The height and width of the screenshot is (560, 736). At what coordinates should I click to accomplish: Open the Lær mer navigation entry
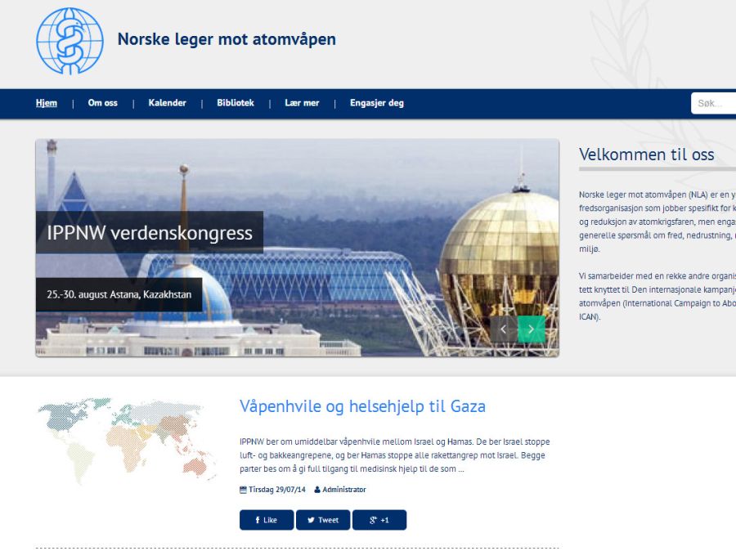(x=302, y=103)
